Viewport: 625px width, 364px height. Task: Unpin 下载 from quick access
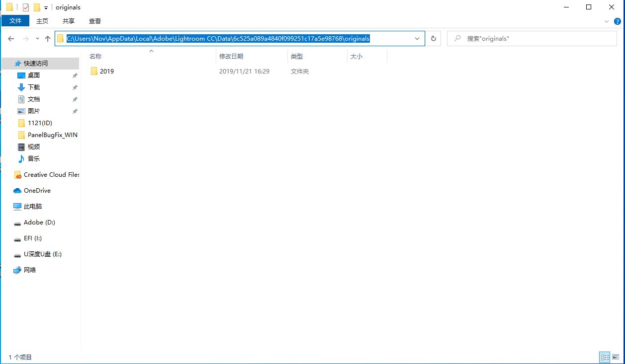coord(75,87)
